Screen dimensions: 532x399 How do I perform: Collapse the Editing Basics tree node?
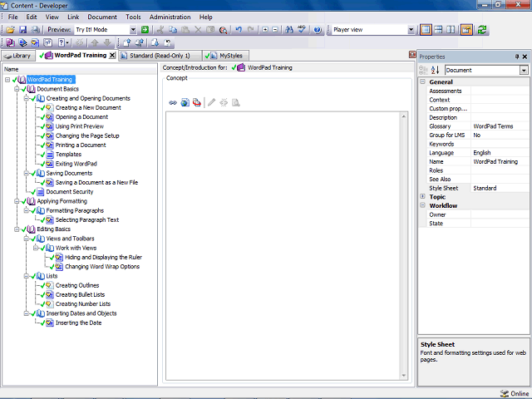(x=17, y=229)
